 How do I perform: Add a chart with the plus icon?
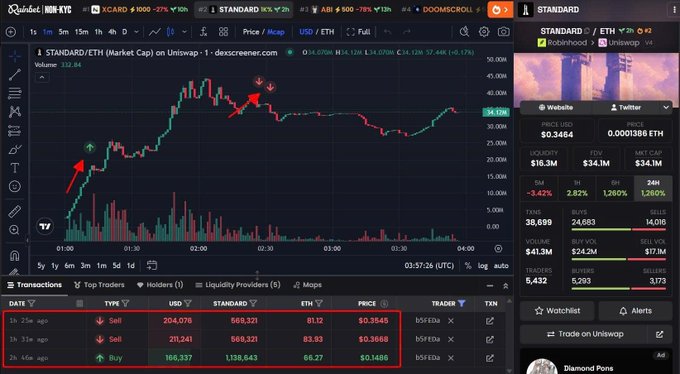click(10, 32)
